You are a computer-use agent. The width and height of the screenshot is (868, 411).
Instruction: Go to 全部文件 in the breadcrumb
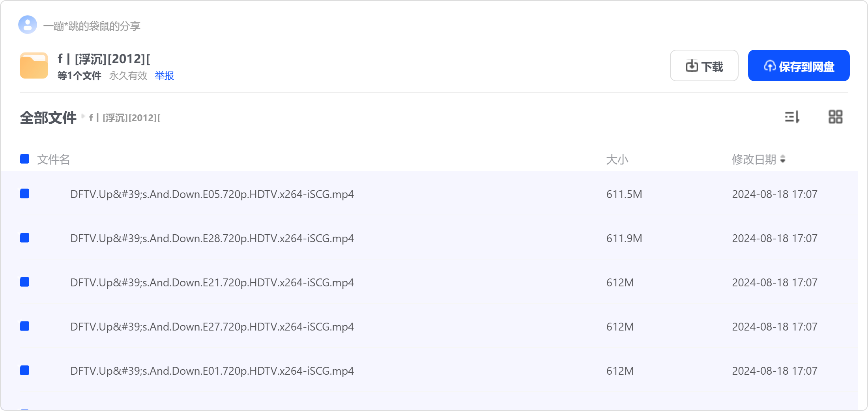coord(48,118)
